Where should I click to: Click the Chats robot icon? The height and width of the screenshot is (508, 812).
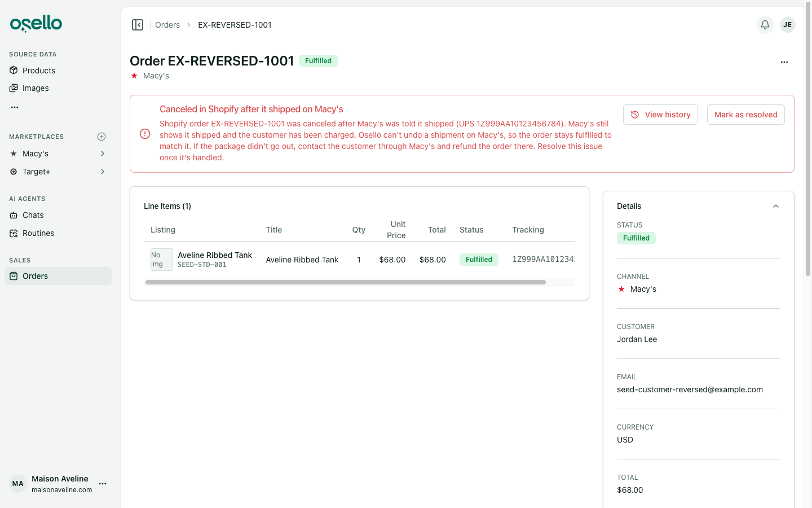click(14, 215)
